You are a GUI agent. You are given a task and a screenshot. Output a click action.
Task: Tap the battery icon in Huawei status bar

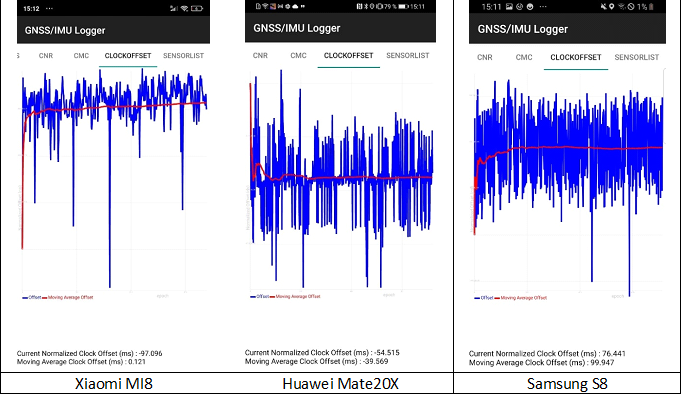click(404, 6)
